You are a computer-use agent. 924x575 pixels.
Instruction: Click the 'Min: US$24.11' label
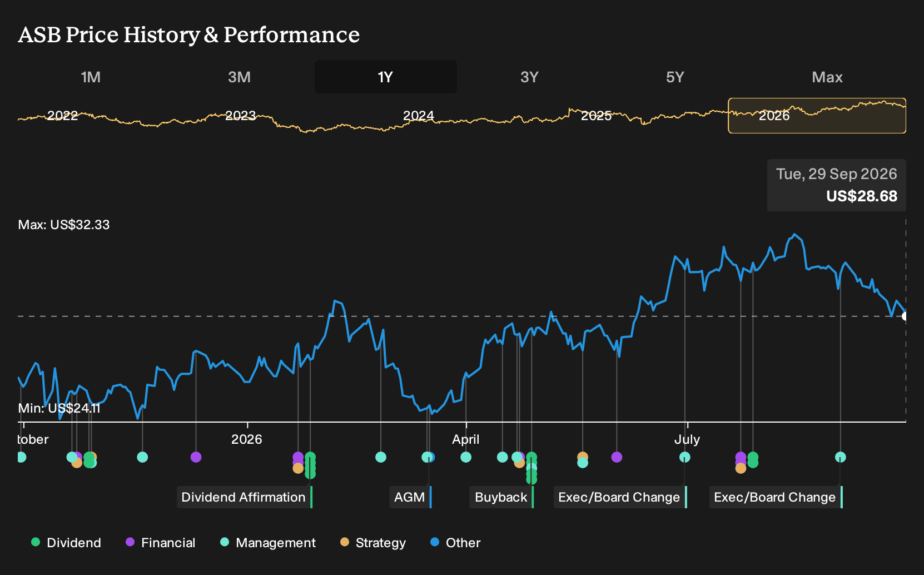[x=59, y=408]
